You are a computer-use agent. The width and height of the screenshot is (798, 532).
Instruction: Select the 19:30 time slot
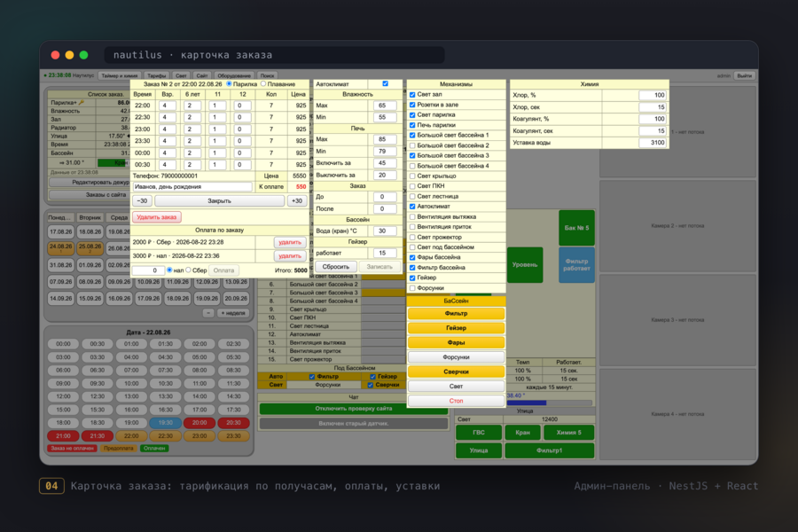click(x=166, y=423)
